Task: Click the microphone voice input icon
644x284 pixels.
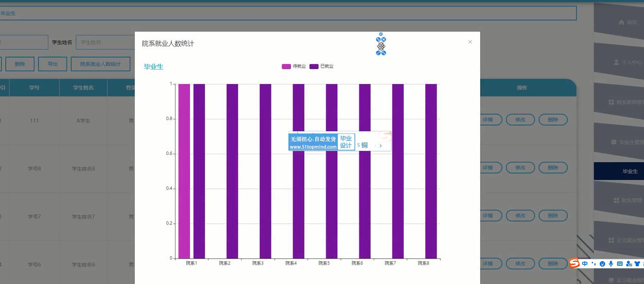Action: (x=611, y=264)
